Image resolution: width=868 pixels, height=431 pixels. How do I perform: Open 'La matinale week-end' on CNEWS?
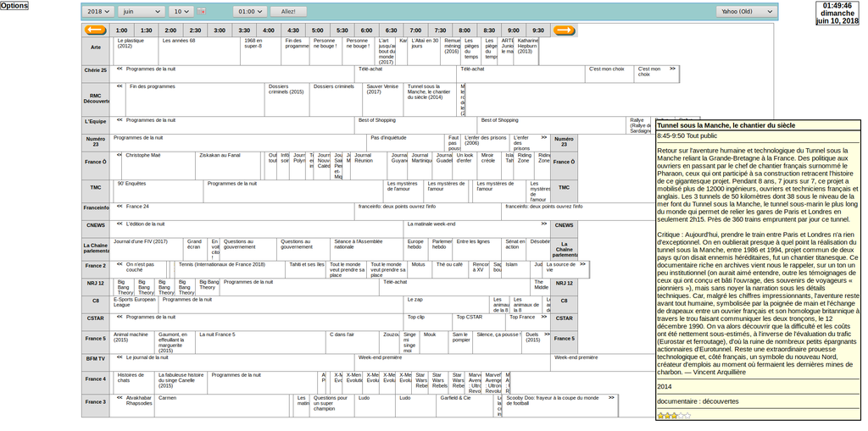[x=476, y=229]
